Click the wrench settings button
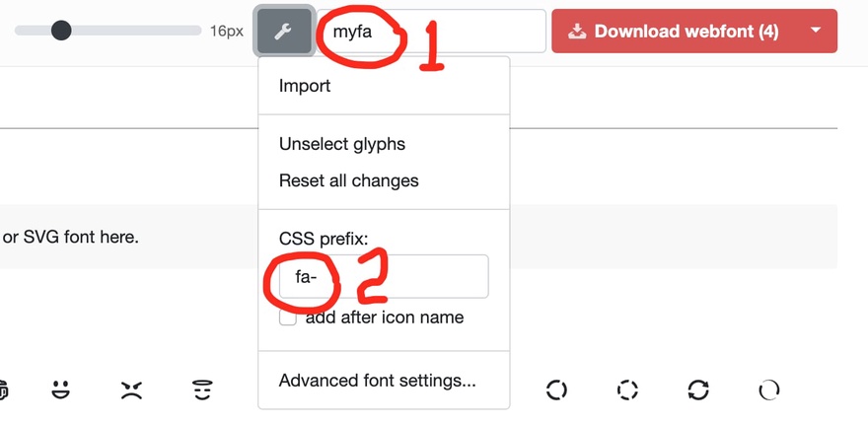The image size is (868, 425). 284,32
